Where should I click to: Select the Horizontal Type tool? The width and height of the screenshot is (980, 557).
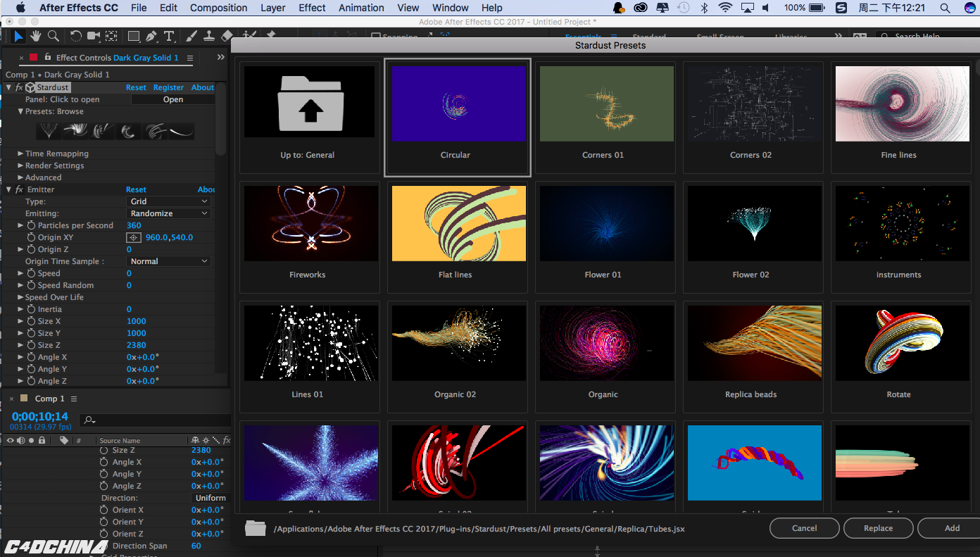169,36
